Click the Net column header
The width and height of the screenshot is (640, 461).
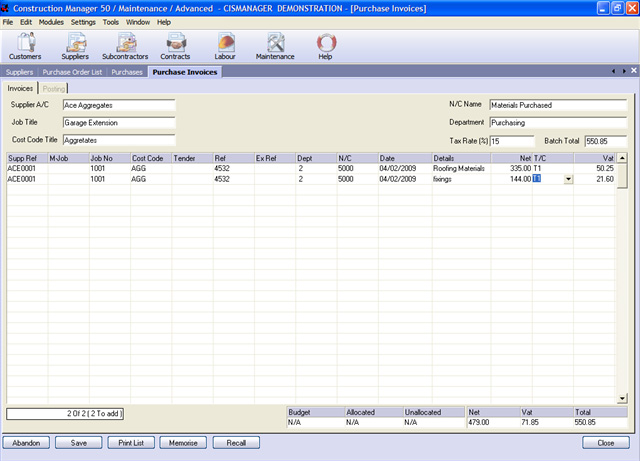(x=511, y=158)
